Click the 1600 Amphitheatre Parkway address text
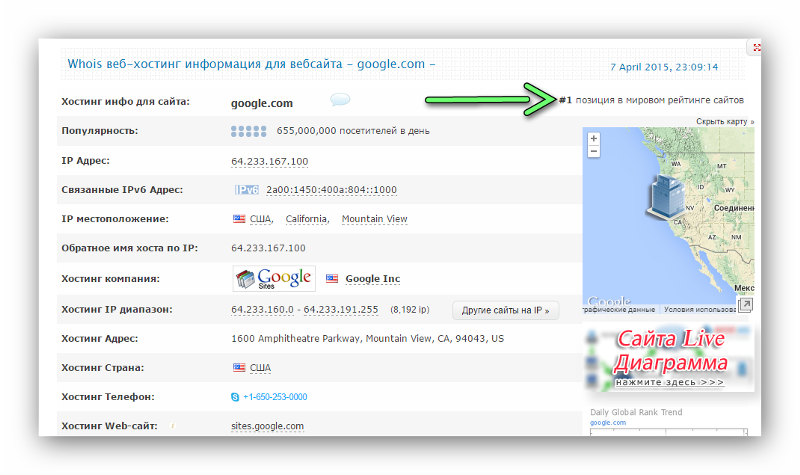800x475 pixels. point(367,339)
